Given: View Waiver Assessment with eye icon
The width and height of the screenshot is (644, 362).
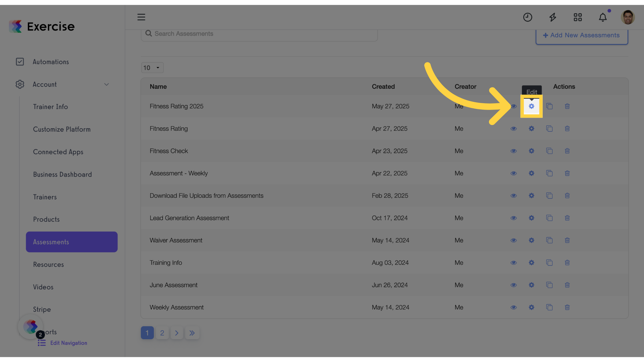Looking at the screenshot, I should click(x=514, y=240).
